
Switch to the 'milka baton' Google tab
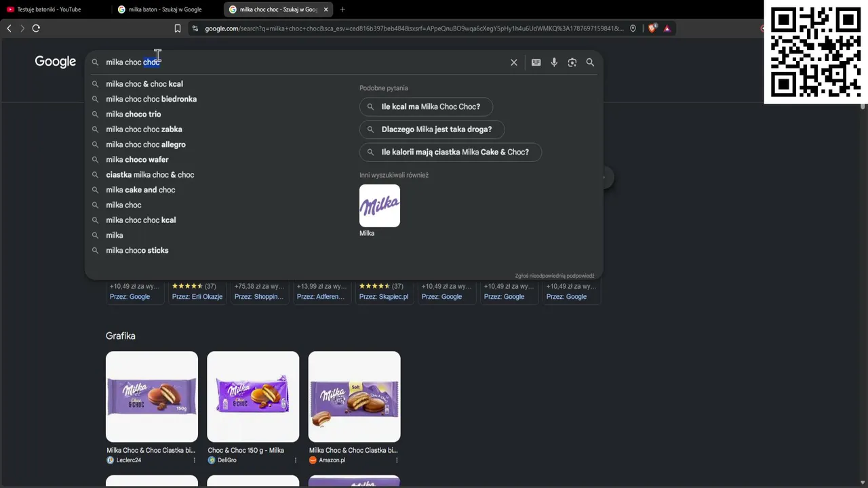167,9
